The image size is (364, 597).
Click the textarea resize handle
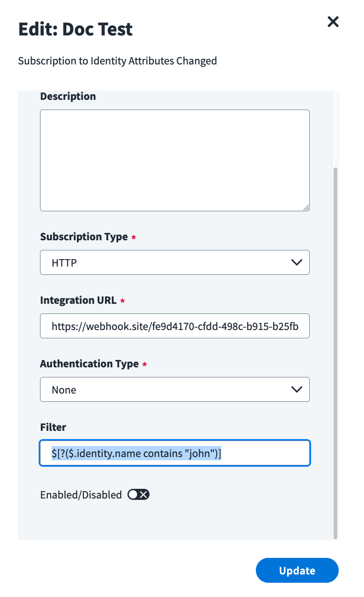coord(306,208)
